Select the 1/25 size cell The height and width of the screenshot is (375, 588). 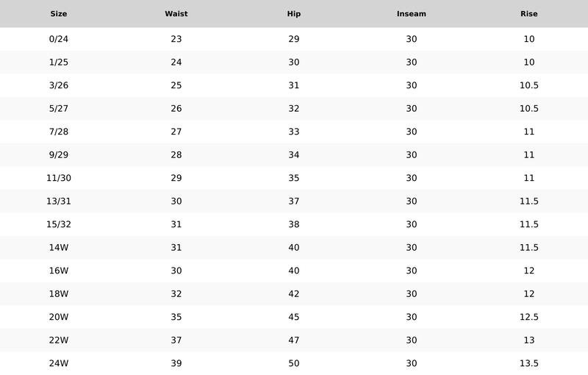pyautogui.click(x=59, y=63)
